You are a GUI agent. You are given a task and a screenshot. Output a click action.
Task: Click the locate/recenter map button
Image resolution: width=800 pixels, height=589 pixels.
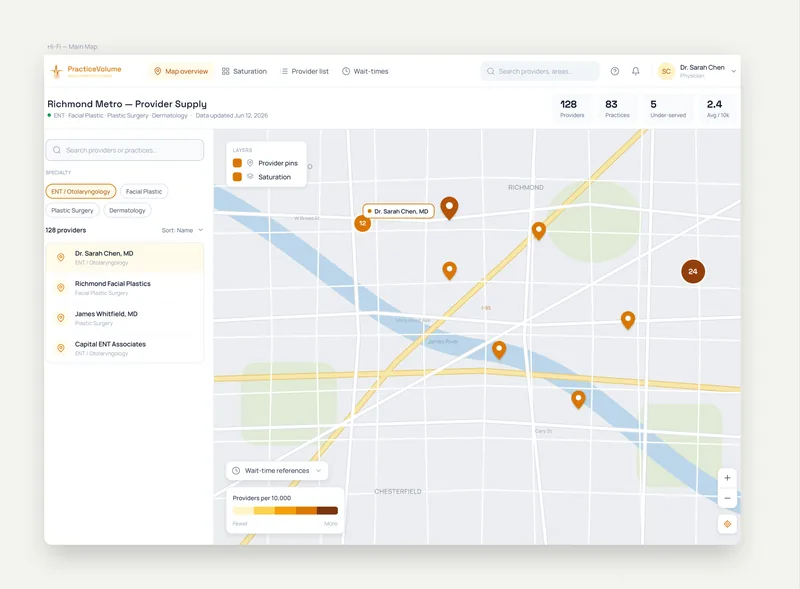tap(728, 524)
